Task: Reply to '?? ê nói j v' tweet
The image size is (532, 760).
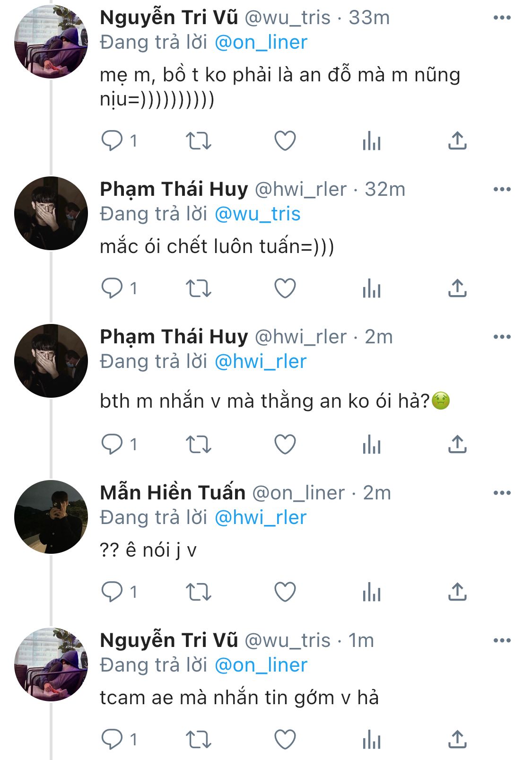Action: click(113, 592)
